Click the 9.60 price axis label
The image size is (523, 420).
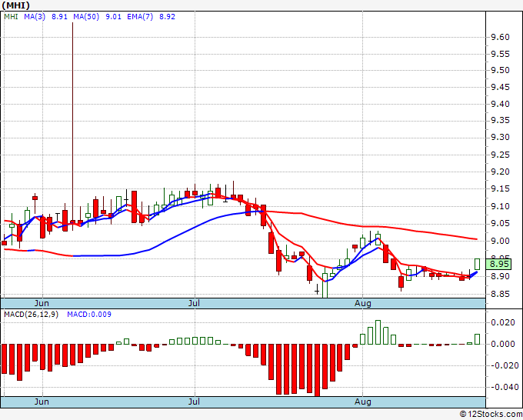[501, 38]
